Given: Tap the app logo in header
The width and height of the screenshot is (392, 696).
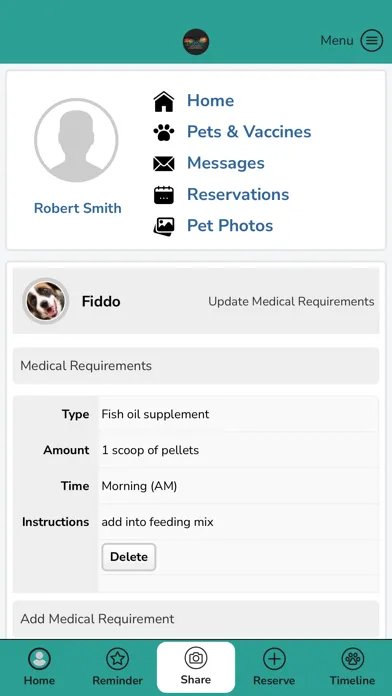Looking at the screenshot, I should (x=196, y=42).
